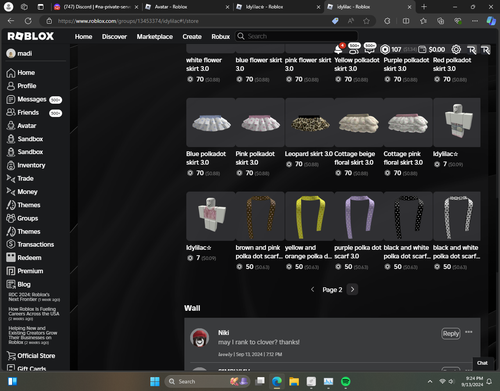Open the yellow and orange scarf thumbnail
The height and width of the screenshot is (391, 500).
[x=310, y=216]
